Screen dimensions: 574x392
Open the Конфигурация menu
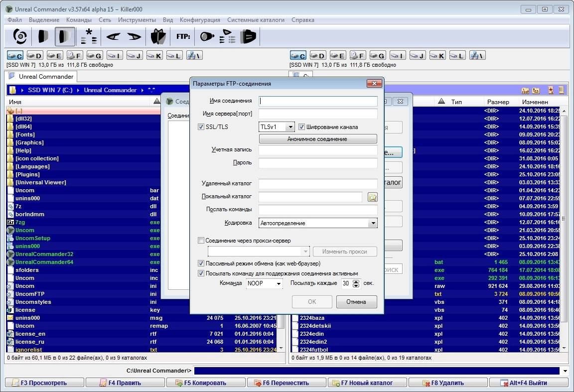[200, 20]
